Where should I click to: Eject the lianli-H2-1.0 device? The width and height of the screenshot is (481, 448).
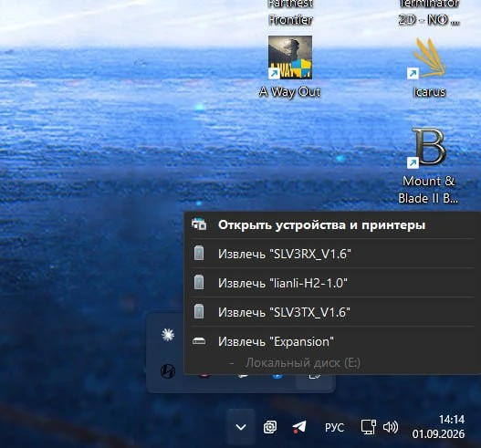point(332,283)
